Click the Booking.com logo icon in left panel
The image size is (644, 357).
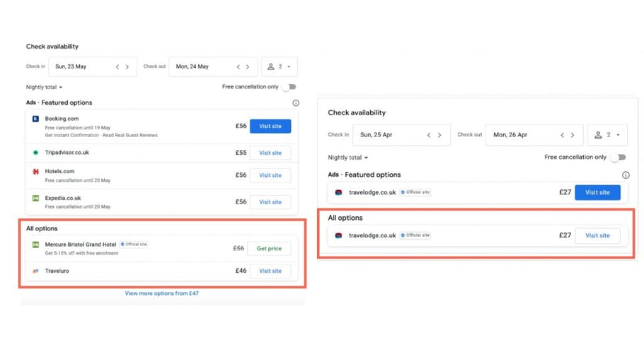click(35, 119)
